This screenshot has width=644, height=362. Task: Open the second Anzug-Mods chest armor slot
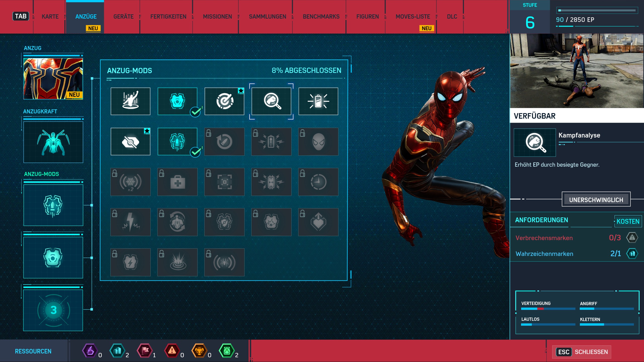click(x=53, y=258)
